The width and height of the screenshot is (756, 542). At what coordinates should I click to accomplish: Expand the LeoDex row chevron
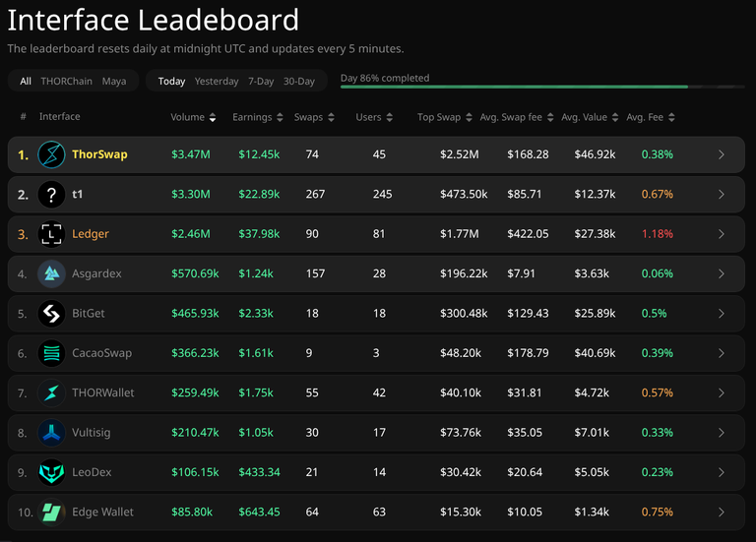coord(722,472)
